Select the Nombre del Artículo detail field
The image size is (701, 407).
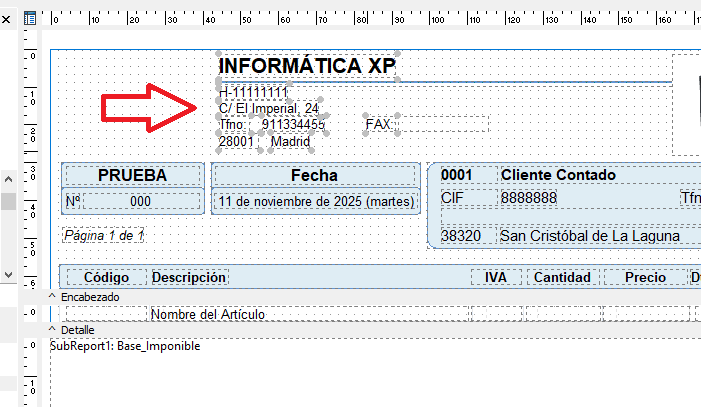tap(207, 315)
